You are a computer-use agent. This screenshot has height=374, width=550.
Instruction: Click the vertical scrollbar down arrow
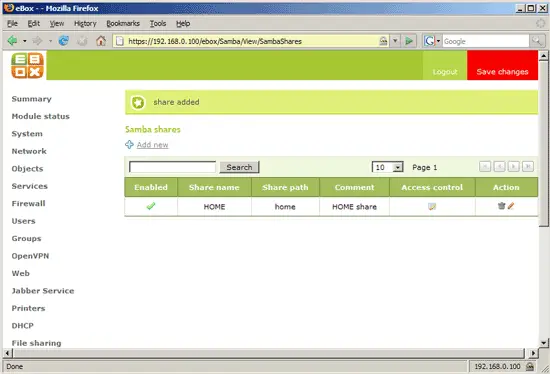(x=543, y=343)
